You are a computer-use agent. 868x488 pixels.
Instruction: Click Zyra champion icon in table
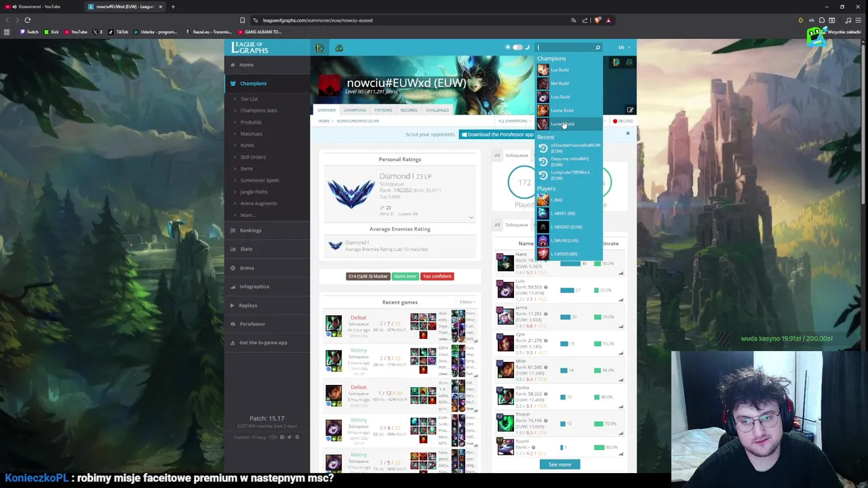click(505, 342)
